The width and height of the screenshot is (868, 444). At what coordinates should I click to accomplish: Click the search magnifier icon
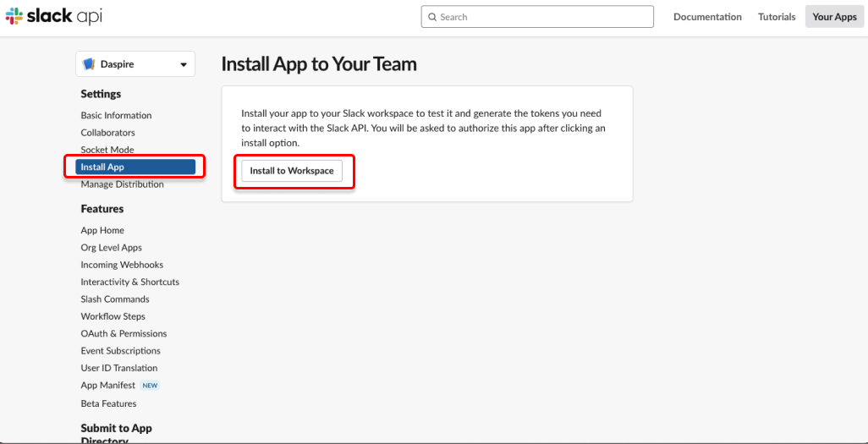coord(432,17)
